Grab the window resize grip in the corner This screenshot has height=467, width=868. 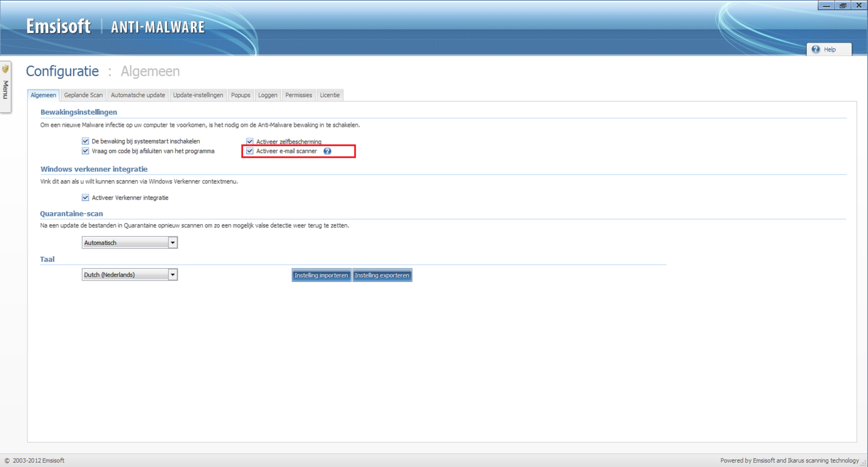click(864, 463)
